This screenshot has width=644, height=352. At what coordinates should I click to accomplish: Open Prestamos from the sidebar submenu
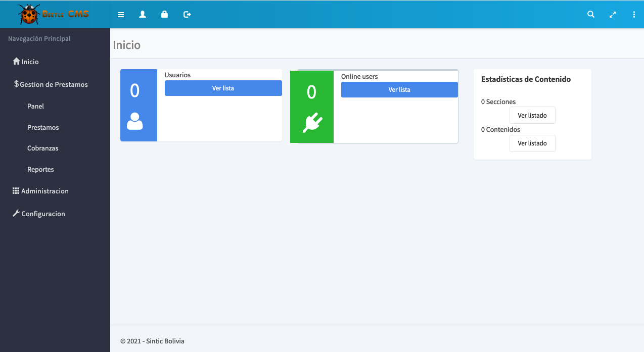(x=43, y=127)
